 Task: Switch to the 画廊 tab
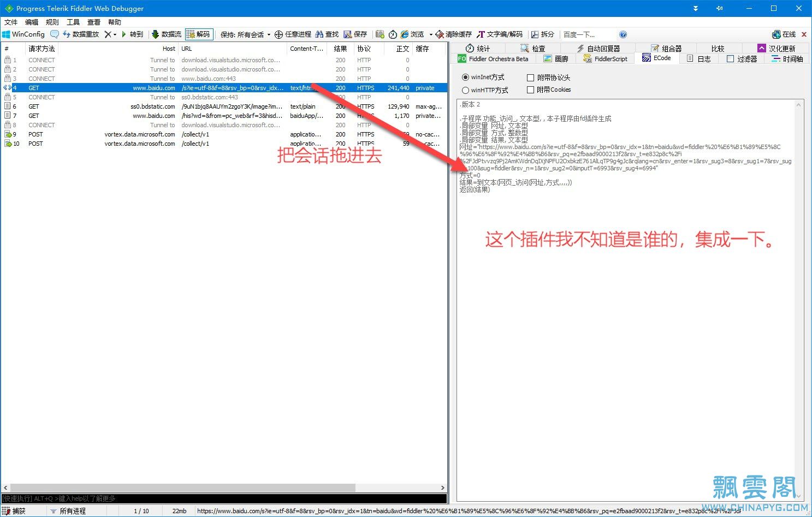[556, 59]
